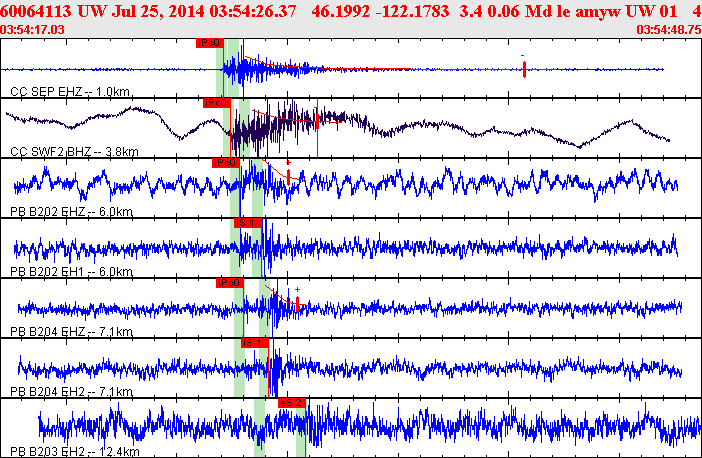Select the PB B202 EH1 channel label
The image size is (702, 458).
(x=70, y=272)
